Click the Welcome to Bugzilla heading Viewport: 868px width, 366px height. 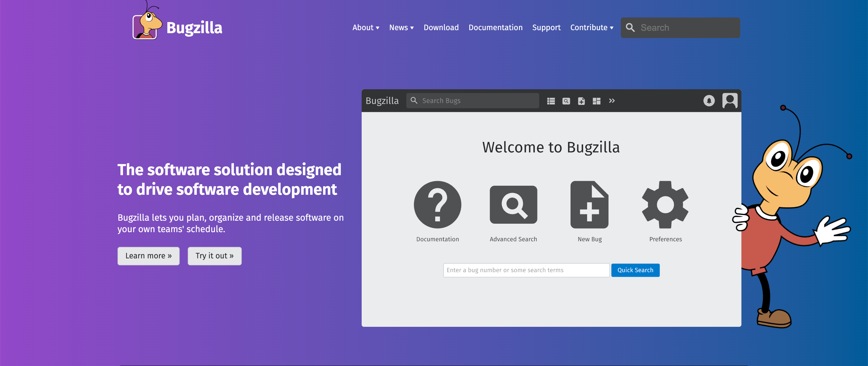[551, 147]
